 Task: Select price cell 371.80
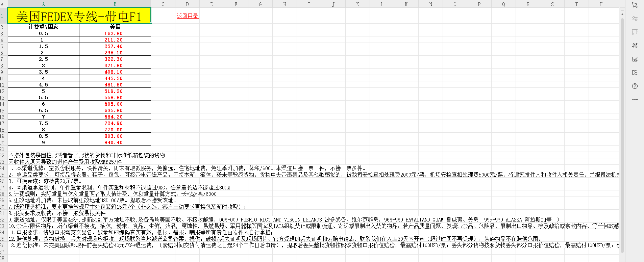115,65
